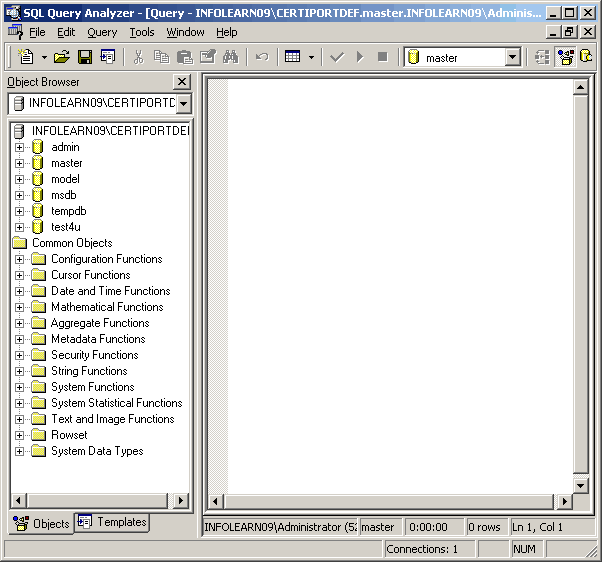Screen dimensions: 602x562
Task: Click the Paste clipboard icon
Action: pyautogui.click(x=185, y=57)
